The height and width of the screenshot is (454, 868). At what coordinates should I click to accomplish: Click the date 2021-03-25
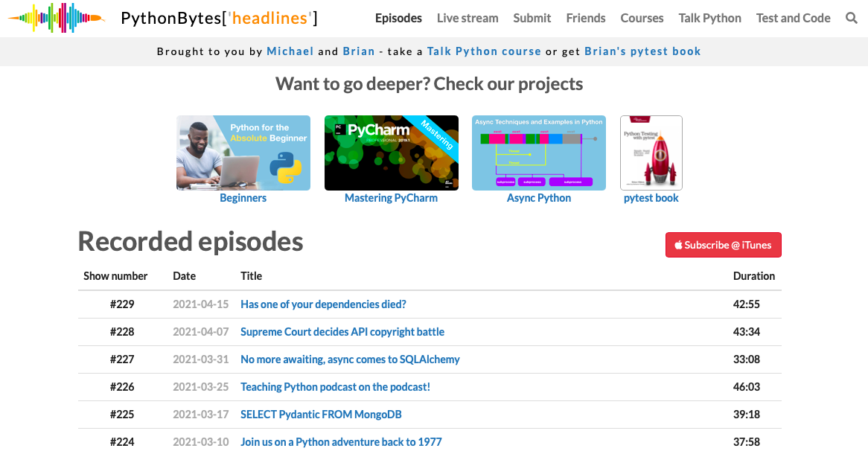coord(200,387)
